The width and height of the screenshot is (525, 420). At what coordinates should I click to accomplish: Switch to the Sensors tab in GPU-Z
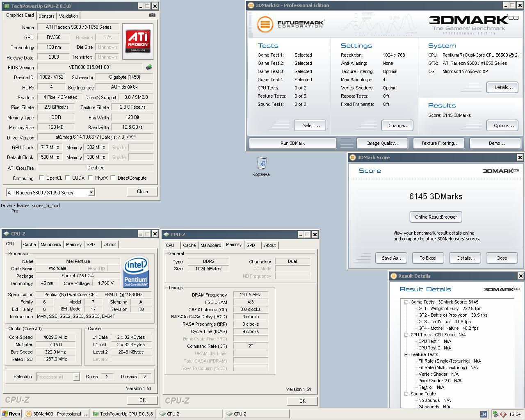[x=46, y=16]
